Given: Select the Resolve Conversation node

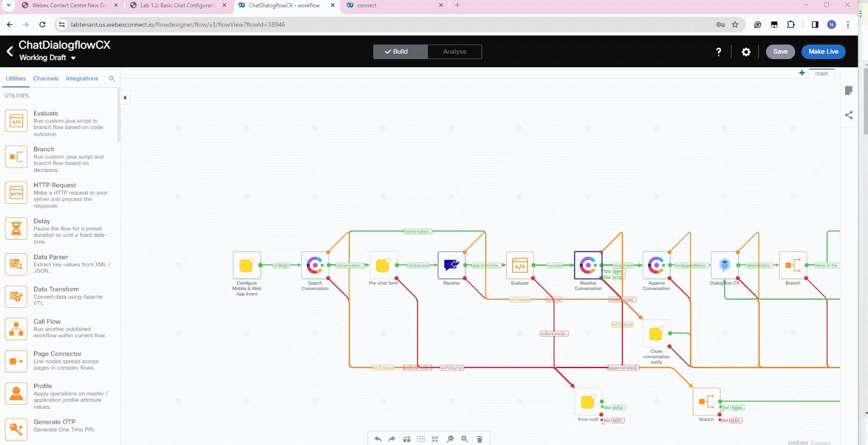Looking at the screenshot, I should 588,265.
